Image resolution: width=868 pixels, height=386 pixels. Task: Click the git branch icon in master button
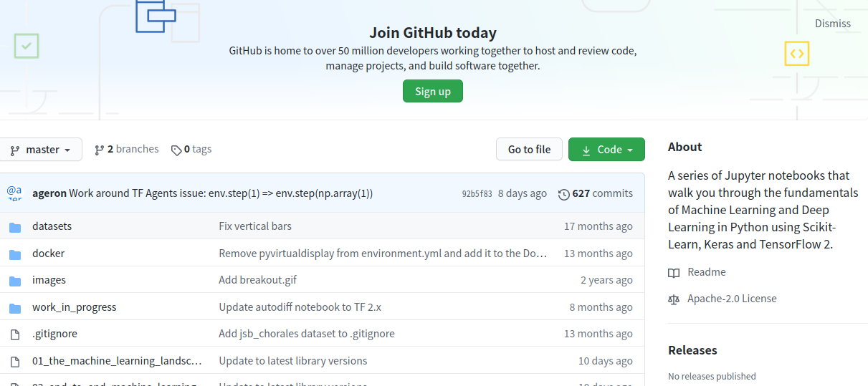(x=14, y=150)
